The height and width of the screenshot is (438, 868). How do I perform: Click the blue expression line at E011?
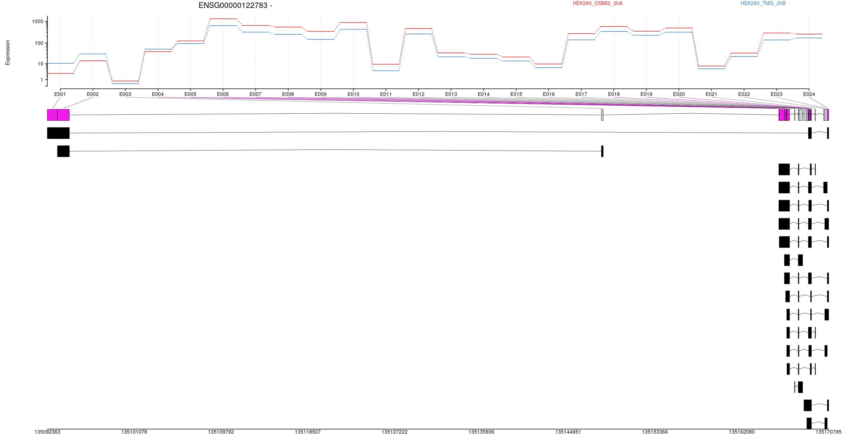tap(386, 71)
